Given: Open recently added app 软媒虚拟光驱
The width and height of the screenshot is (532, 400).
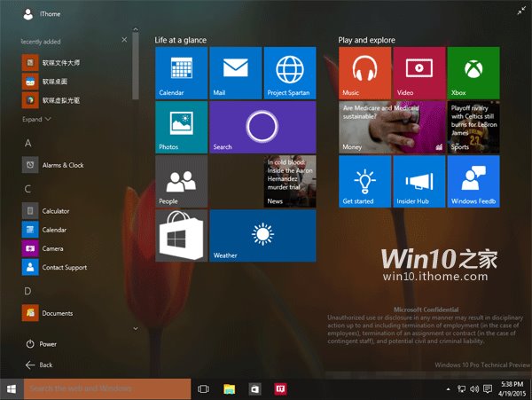Looking at the screenshot, I should pyautogui.click(x=51, y=100).
